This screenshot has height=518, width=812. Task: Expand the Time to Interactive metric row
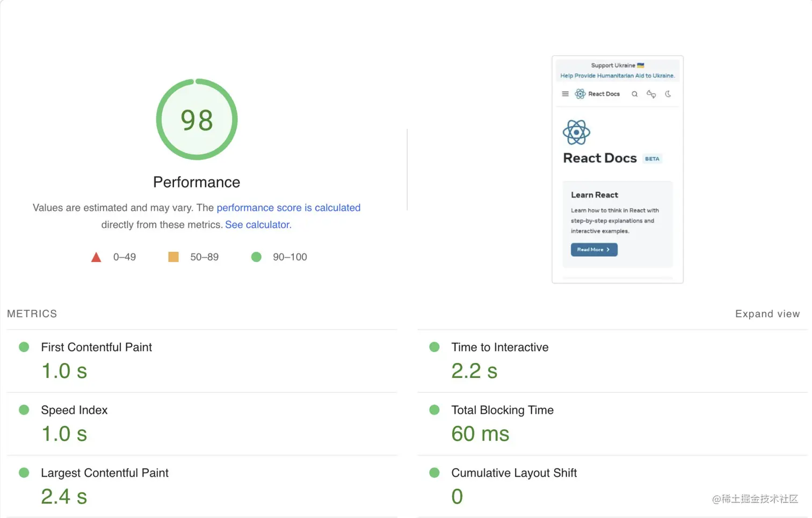612,361
